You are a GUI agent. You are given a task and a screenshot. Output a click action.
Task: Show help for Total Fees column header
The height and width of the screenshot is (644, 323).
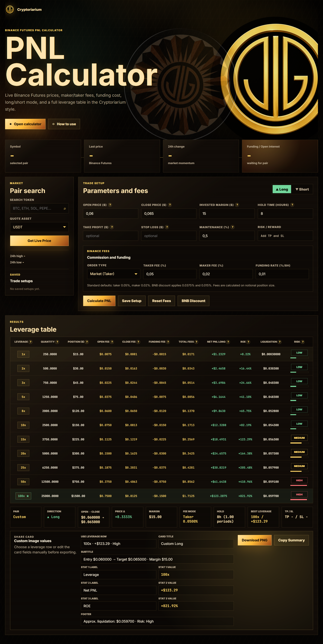pyautogui.click(x=196, y=342)
